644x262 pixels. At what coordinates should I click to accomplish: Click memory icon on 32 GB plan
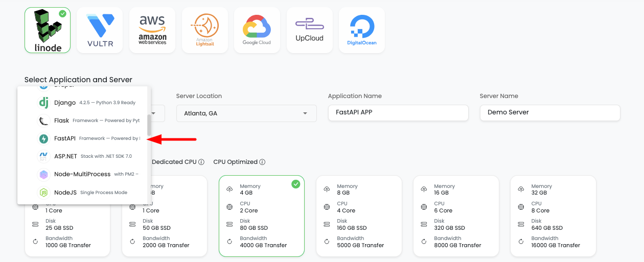(521, 189)
